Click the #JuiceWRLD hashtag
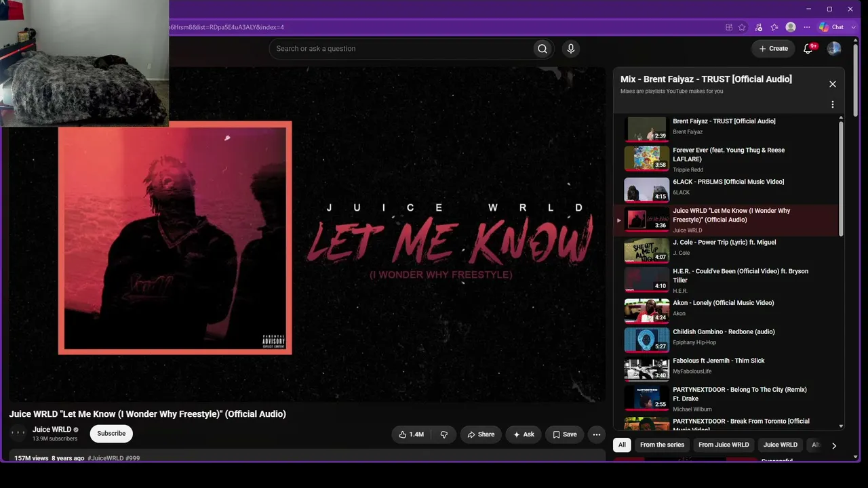 [105, 459]
